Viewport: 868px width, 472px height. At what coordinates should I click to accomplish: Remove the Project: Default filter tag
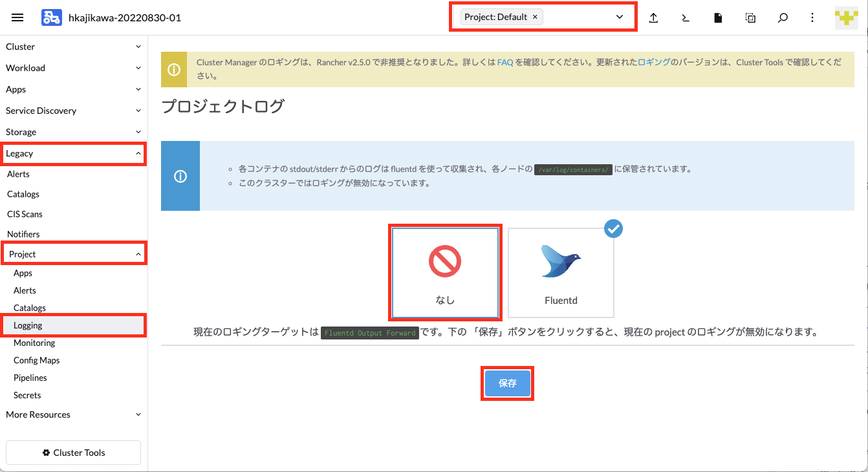[535, 17]
